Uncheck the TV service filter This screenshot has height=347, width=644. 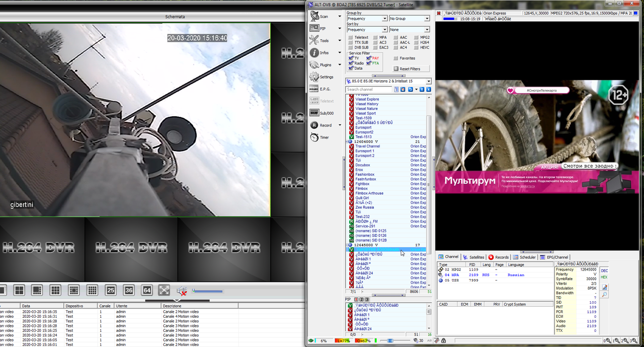coord(351,58)
